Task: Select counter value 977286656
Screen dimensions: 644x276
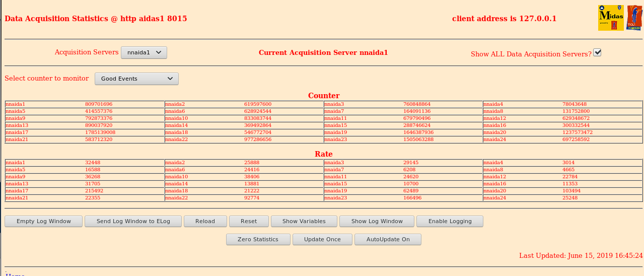Action: tap(258, 140)
